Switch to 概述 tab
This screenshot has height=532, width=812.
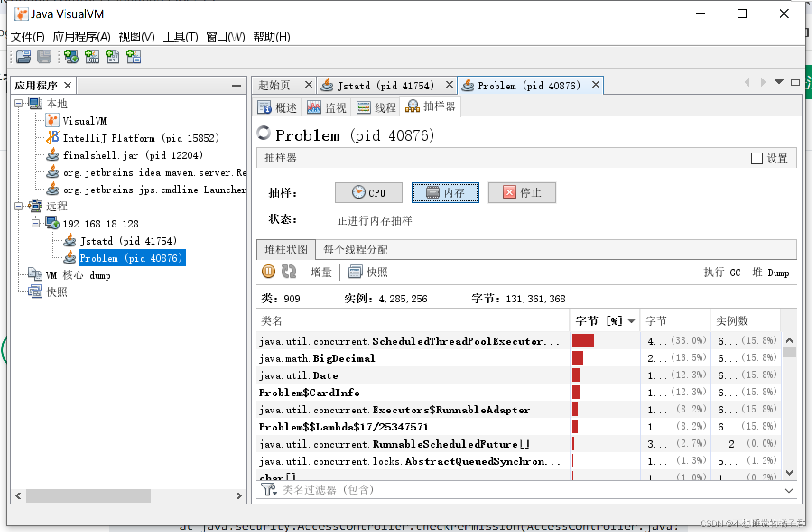(x=278, y=107)
